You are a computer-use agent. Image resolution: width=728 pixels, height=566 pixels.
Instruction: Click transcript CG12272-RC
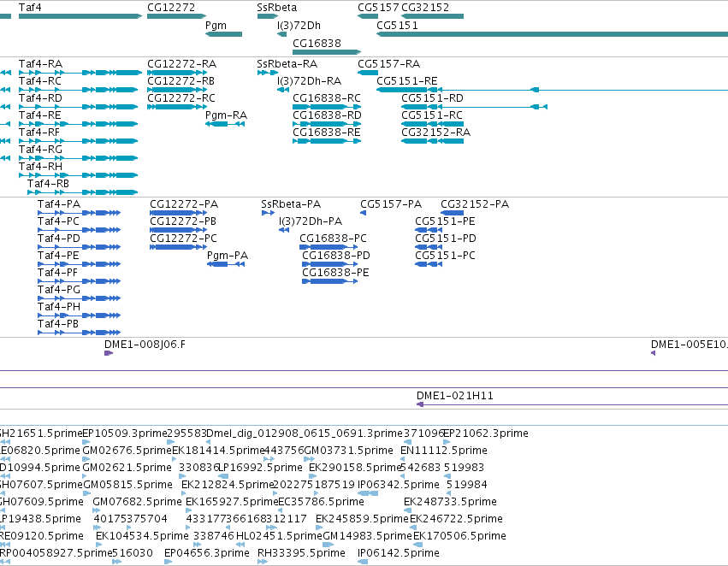pos(177,107)
